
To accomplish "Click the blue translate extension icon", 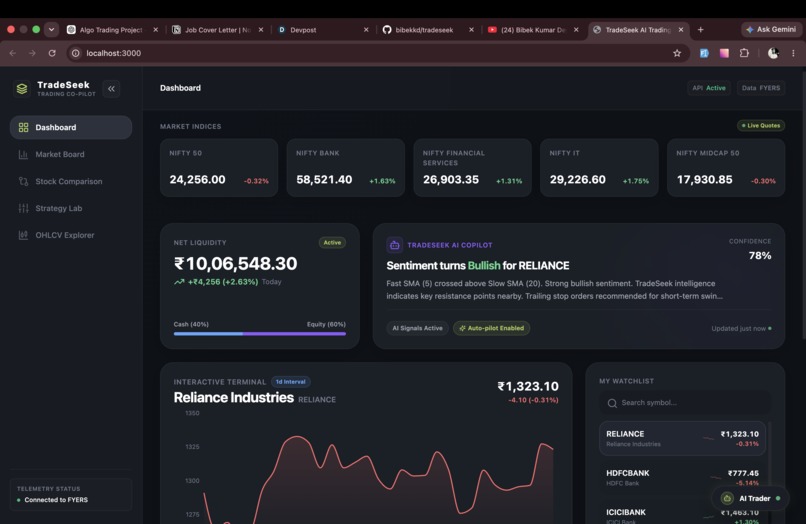I will point(704,53).
